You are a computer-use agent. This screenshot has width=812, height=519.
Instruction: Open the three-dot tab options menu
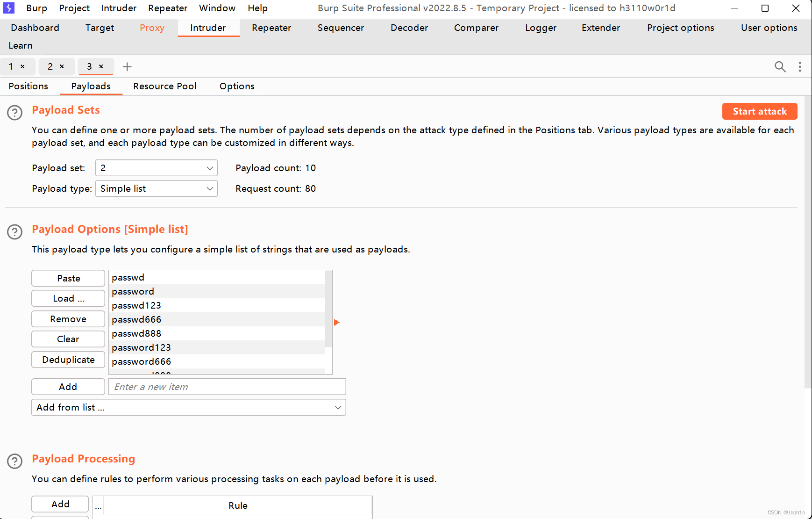tap(800, 67)
